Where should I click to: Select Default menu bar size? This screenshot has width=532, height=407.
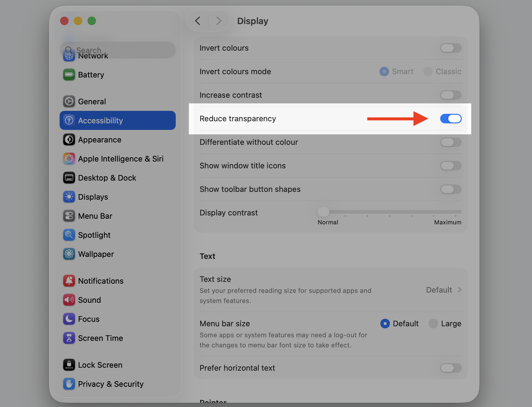point(385,324)
